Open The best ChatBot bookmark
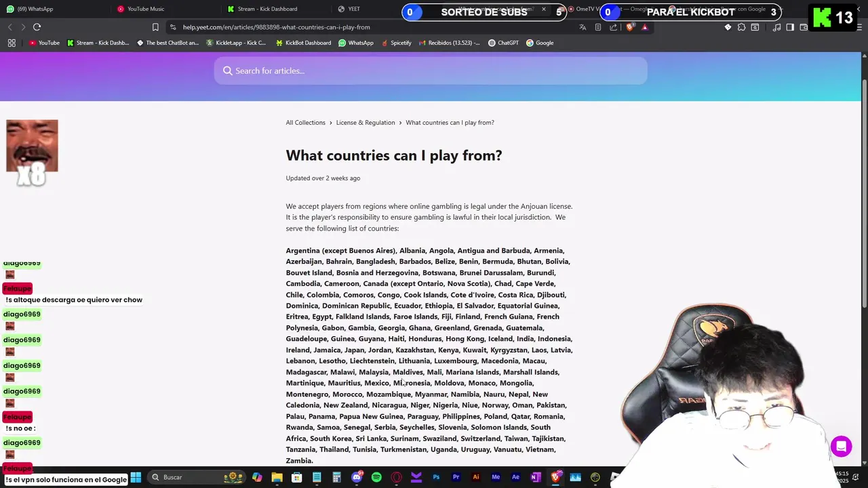 coord(167,43)
